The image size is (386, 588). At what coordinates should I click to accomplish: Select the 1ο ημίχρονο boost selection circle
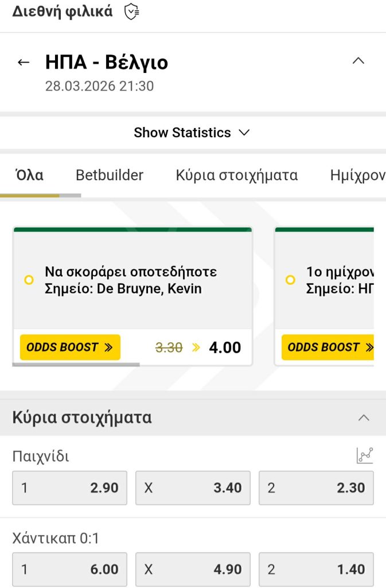290,280
